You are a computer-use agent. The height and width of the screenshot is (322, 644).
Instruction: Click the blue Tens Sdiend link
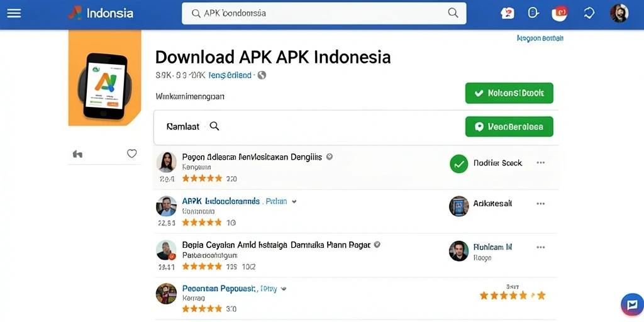point(230,75)
